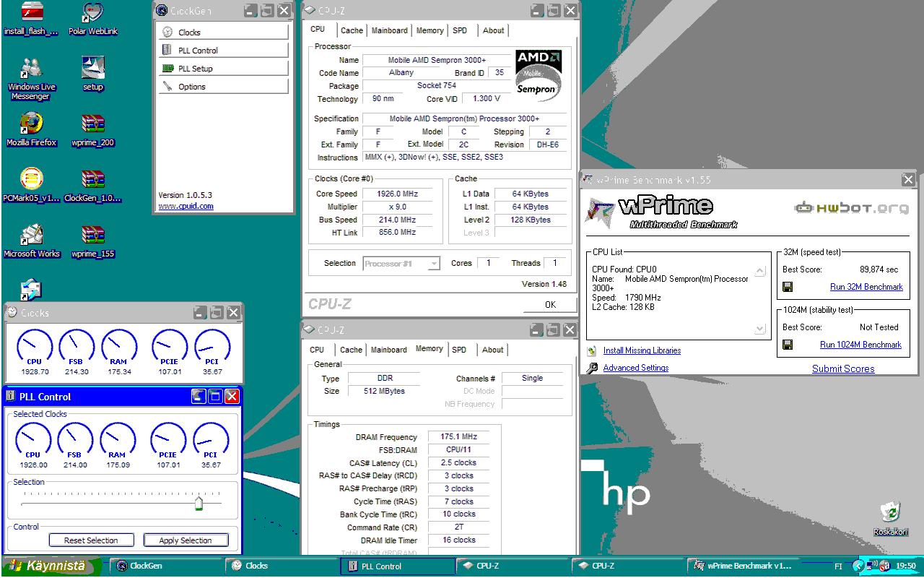Switch to CPU tab in lower CPU-Z
The height and width of the screenshot is (578, 924).
317,350
